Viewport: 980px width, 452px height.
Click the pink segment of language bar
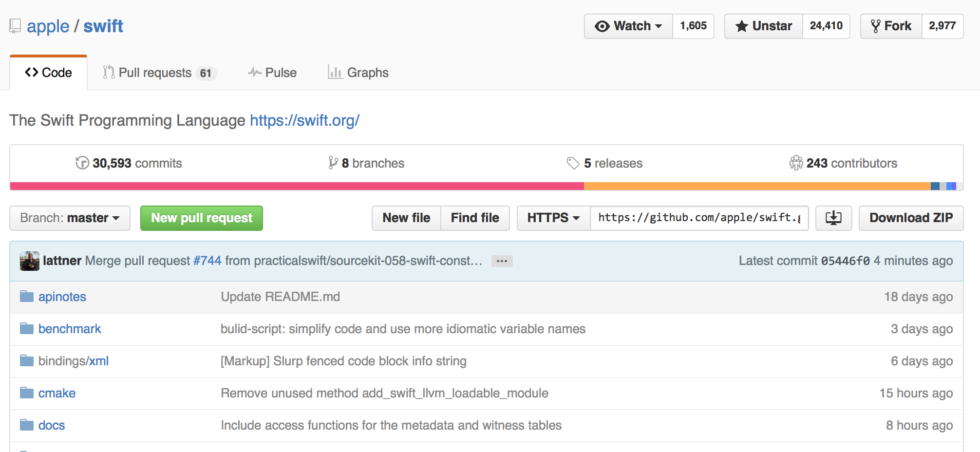[297, 186]
